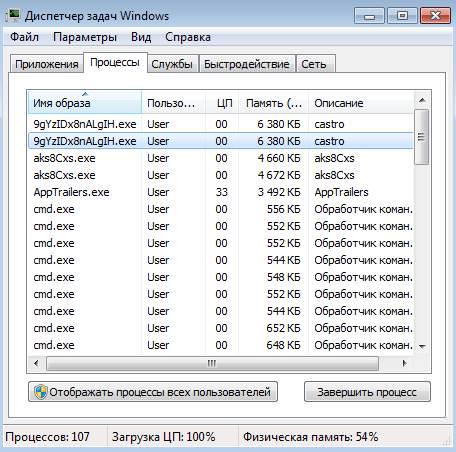Click the sort arrow above Имя образа
Screen dimensions: 456x452
(85, 94)
